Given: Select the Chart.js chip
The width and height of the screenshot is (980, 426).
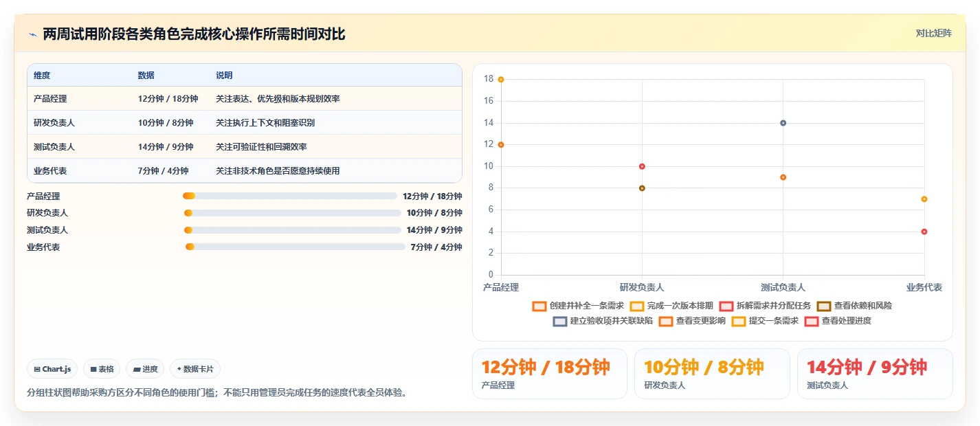Looking at the screenshot, I should [52, 369].
